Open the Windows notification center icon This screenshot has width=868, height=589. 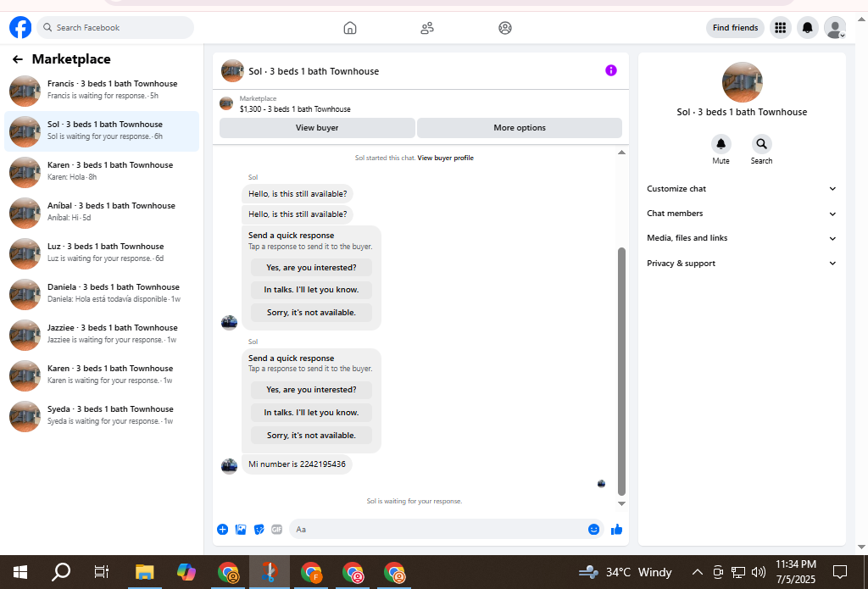840,572
